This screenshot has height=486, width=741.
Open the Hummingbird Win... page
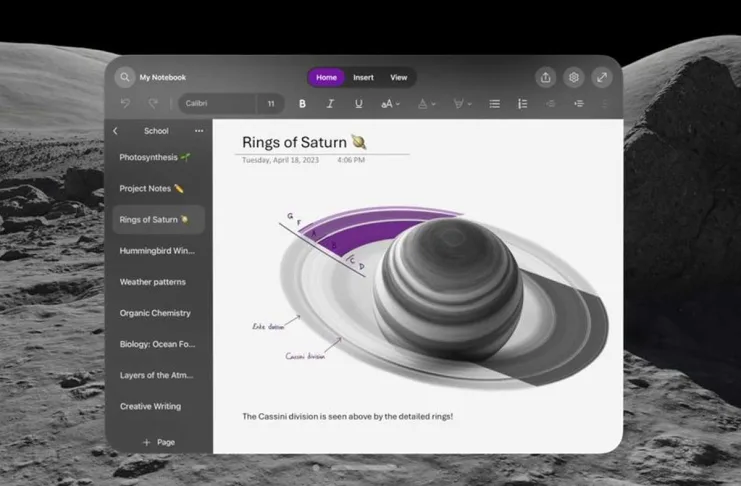click(159, 251)
